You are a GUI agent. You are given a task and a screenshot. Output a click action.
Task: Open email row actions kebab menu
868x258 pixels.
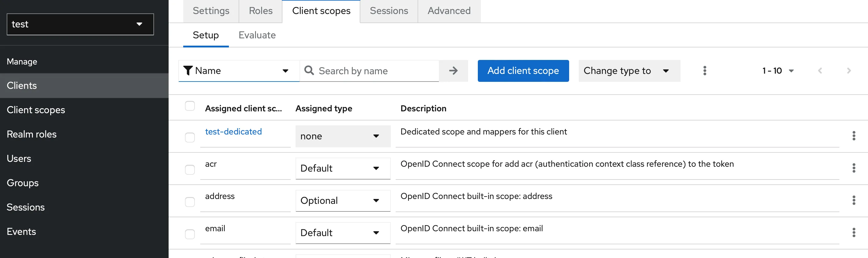(853, 232)
